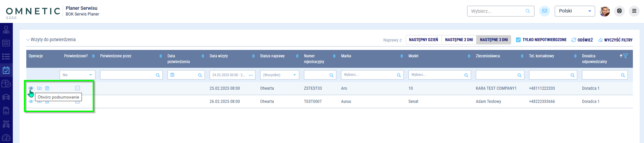Open the envelope messages icon in header
Screen dimensions: 644x143
pyautogui.click(x=545, y=11)
